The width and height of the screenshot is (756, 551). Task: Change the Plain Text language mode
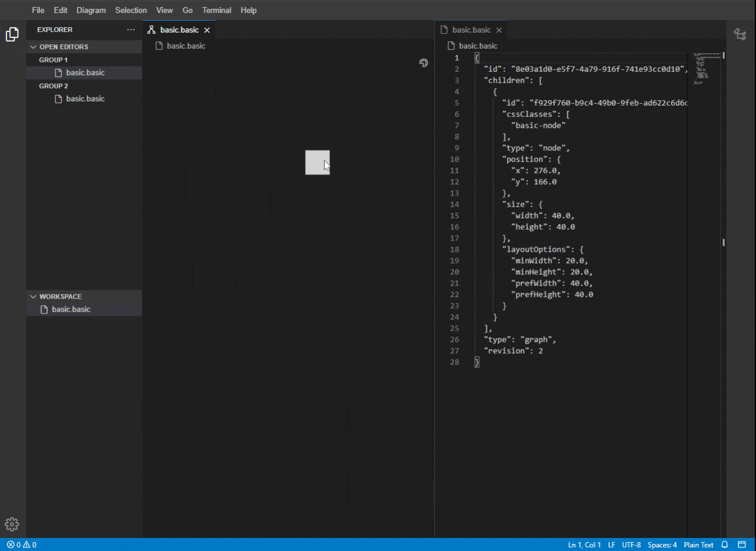click(x=698, y=544)
